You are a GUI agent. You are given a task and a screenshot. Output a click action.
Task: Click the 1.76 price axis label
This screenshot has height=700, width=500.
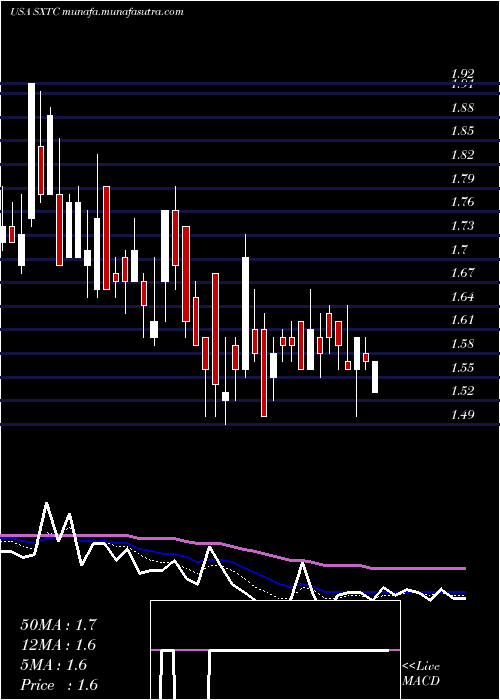pos(462,202)
